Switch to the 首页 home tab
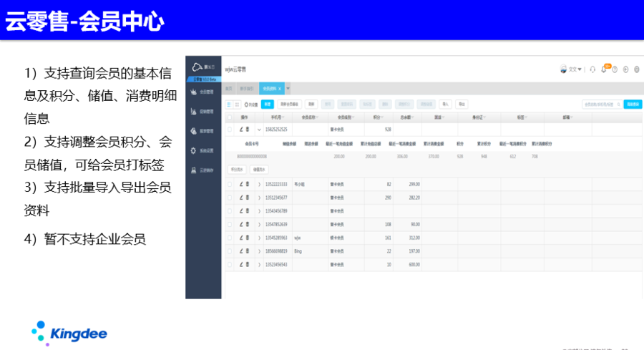The height and width of the screenshot is (350, 644). point(229,89)
